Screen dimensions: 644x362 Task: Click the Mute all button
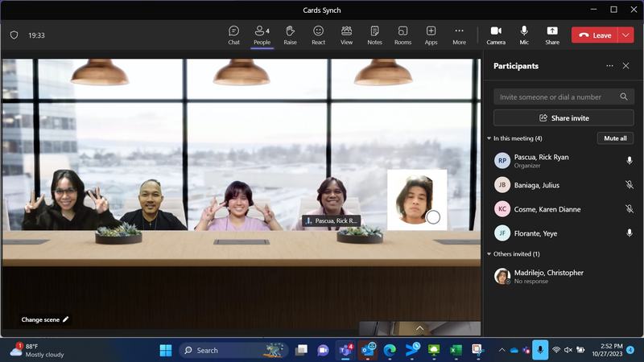click(x=615, y=138)
